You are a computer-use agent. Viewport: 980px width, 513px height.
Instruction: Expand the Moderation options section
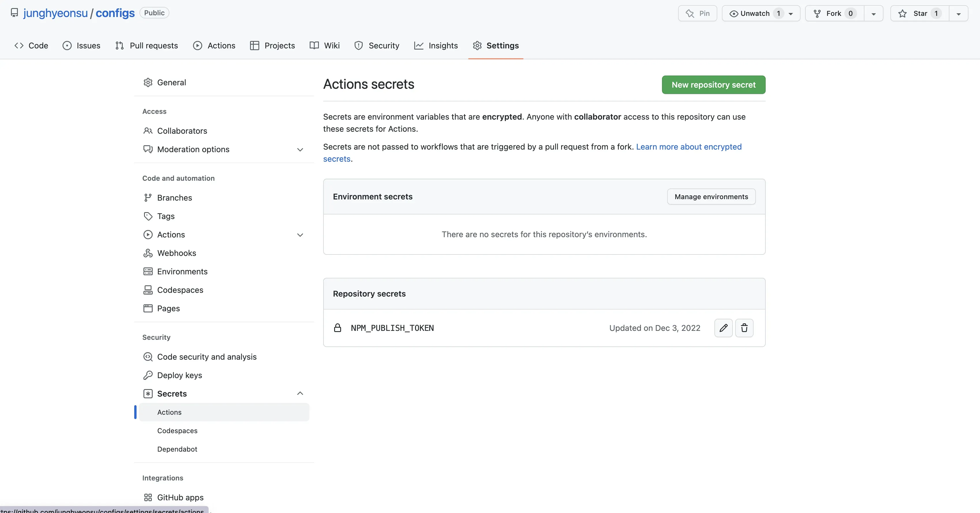[300, 150]
